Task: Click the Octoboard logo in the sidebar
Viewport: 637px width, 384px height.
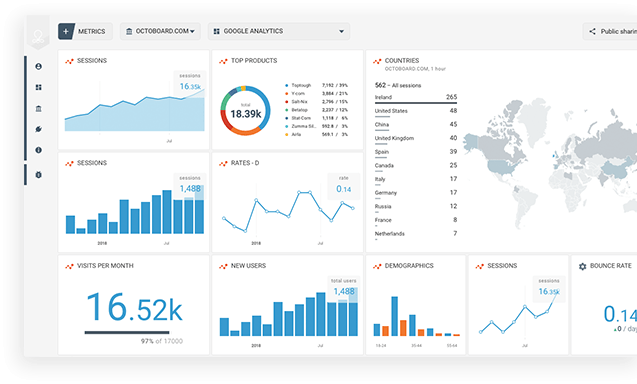Action: click(x=38, y=37)
